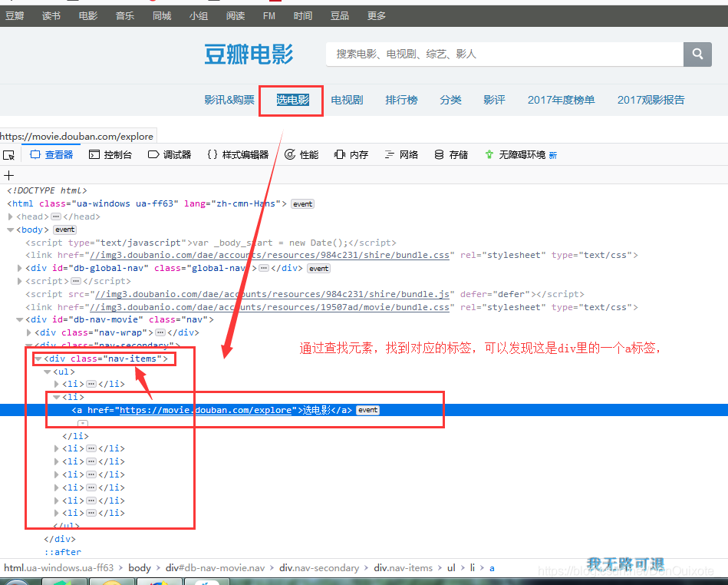
Task: Collapse the body node triangle
Action: (x=10, y=230)
